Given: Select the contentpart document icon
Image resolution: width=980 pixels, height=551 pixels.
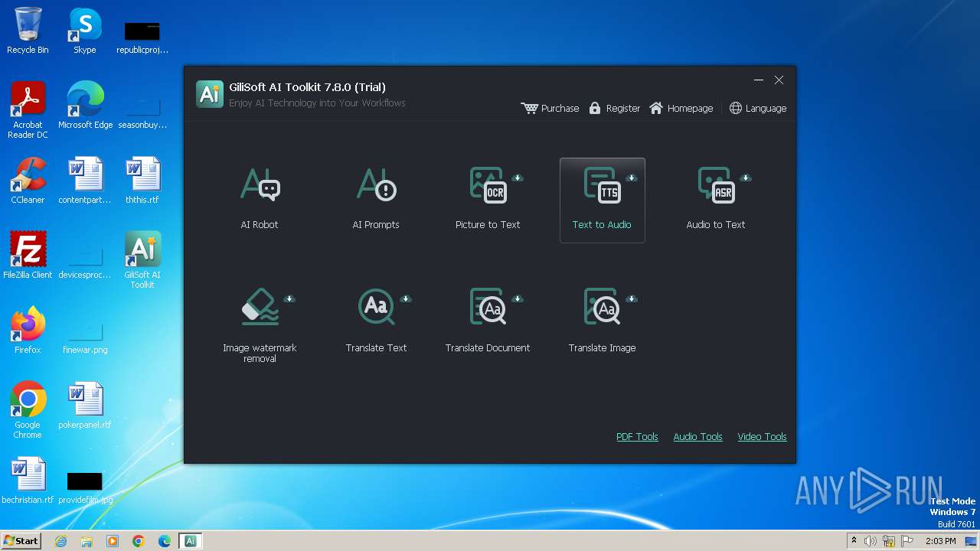Looking at the screenshot, I should pos(85,181).
